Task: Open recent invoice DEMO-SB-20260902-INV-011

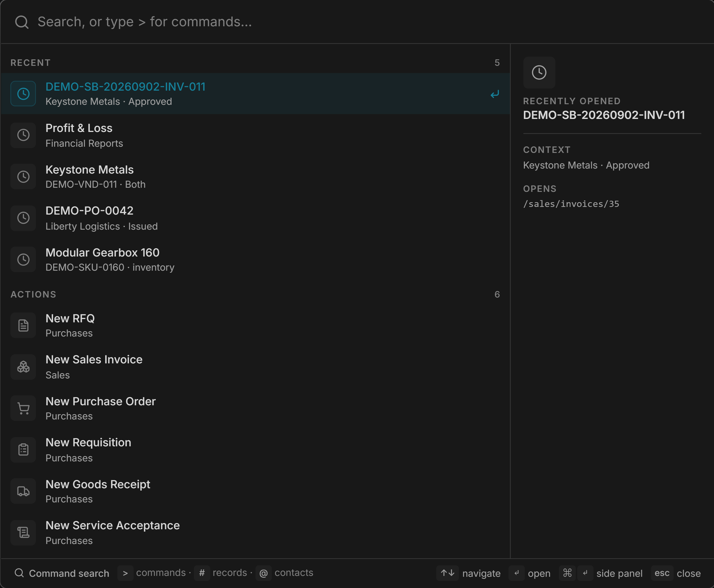Action: pyautogui.click(x=255, y=94)
